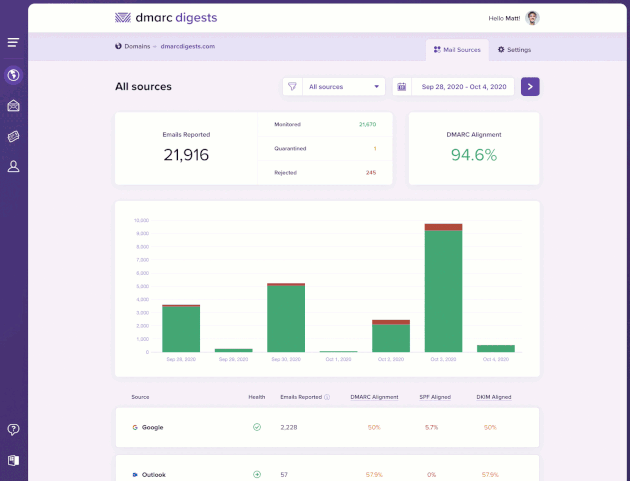Click the filter funnel icon

[292, 87]
